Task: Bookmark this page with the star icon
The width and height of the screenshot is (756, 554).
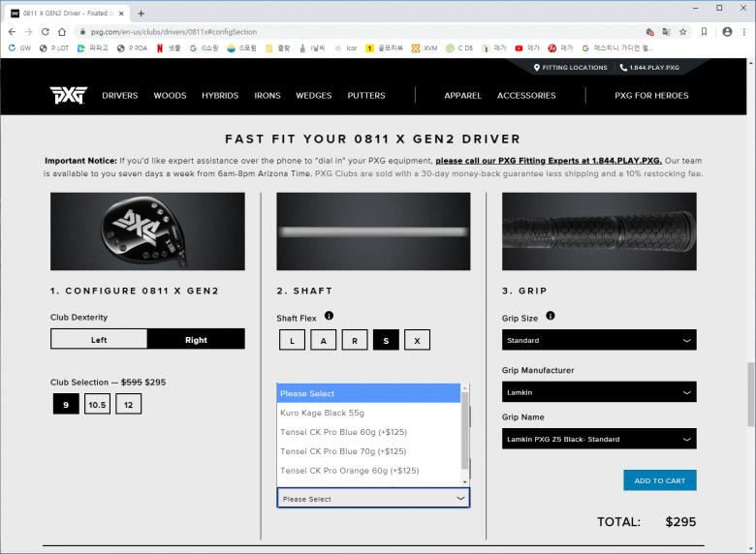Action: click(x=683, y=32)
